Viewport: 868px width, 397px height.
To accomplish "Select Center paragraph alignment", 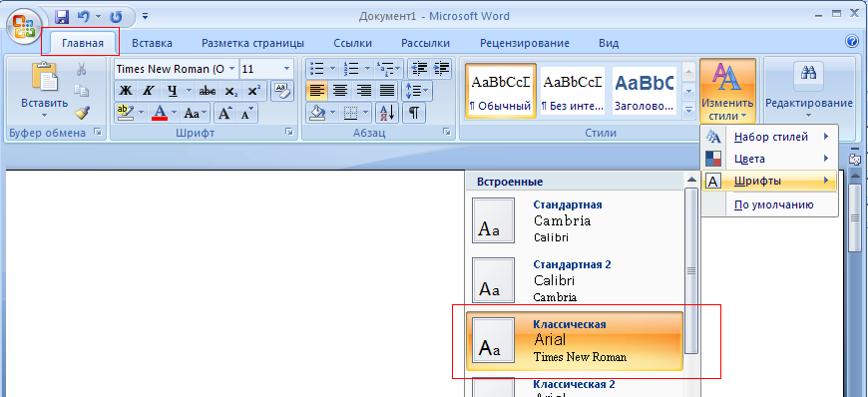I will 339,91.
